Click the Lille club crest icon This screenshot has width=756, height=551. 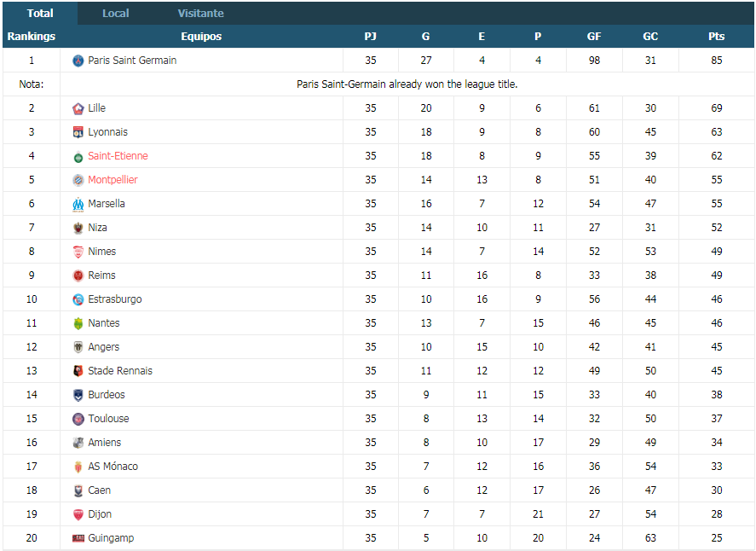78,108
